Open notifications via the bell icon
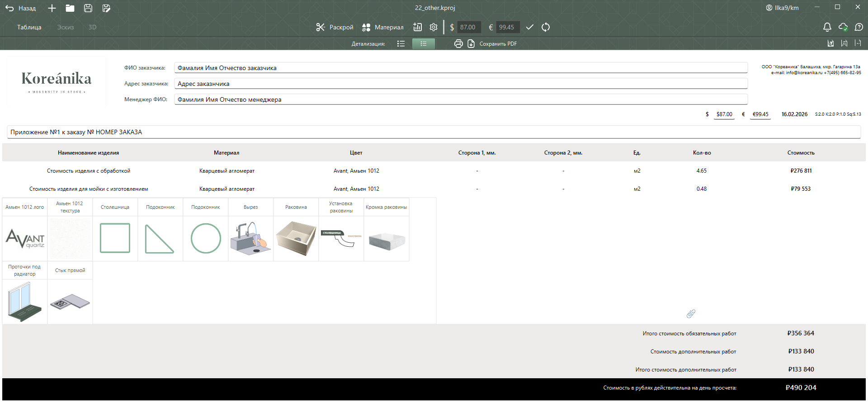This screenshot has height=409, width=868. (x=827, y=27)
